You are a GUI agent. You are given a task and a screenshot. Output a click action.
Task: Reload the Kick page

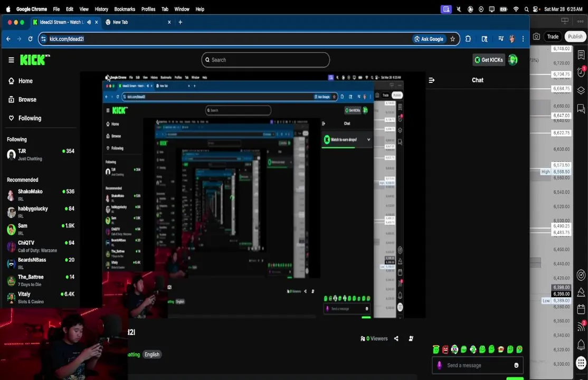pos(31,39)
